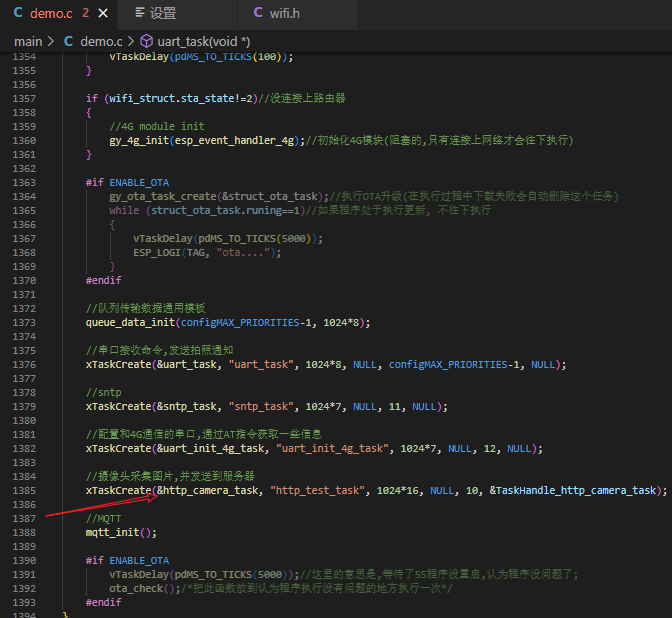Click the settings list icon on 设置 tab
Screen dimensions: 672x618
[140, 13]
